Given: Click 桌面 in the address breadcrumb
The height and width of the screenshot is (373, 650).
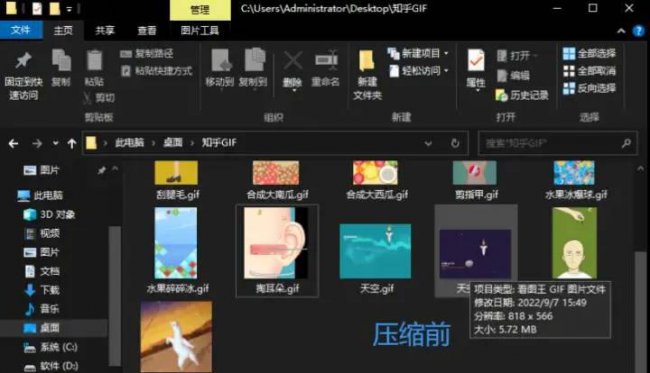Looking at the screenshot, I should coord(173,143).
